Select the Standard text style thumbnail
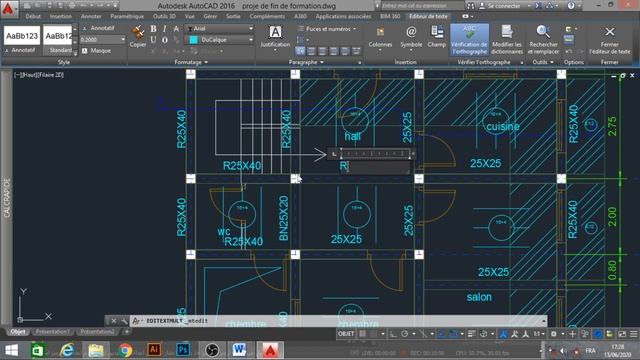Viewport: 640px width, 360px height. coord(58,40)
